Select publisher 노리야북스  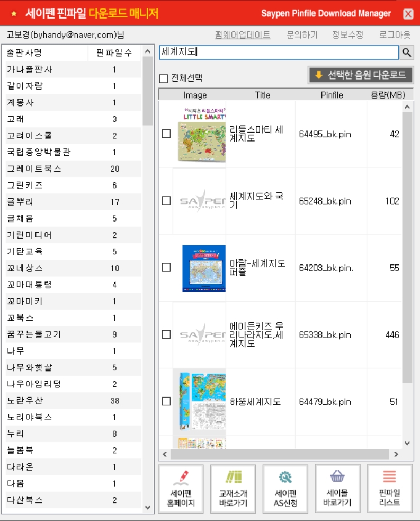[x=74, y=417]
